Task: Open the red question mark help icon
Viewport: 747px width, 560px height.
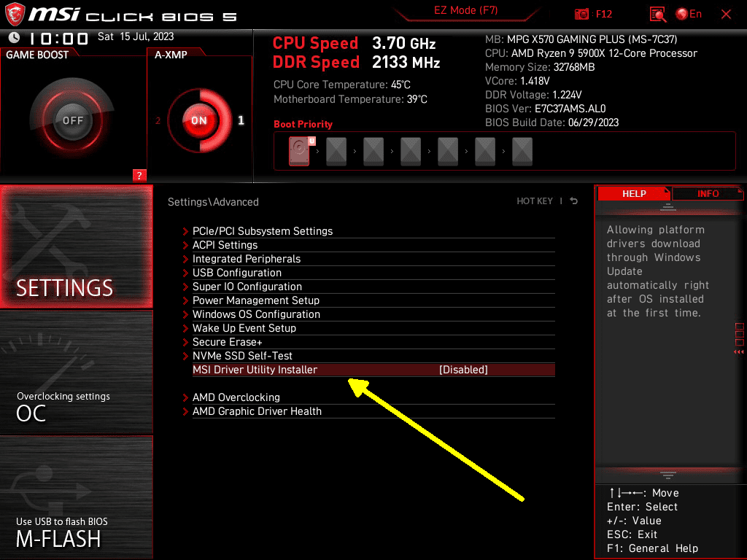Action: pyautogui.click(x=139, y=175)
